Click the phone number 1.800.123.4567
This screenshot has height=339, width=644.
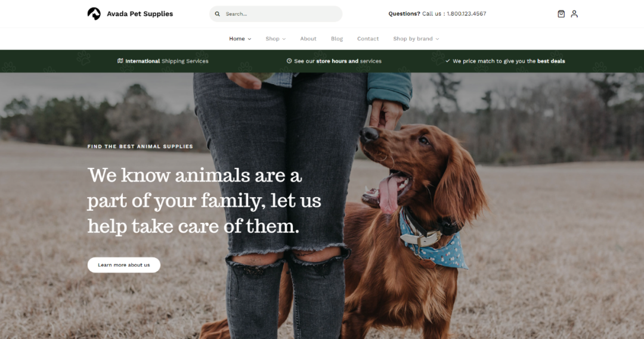pyautogui.click(x=466, y=14)
